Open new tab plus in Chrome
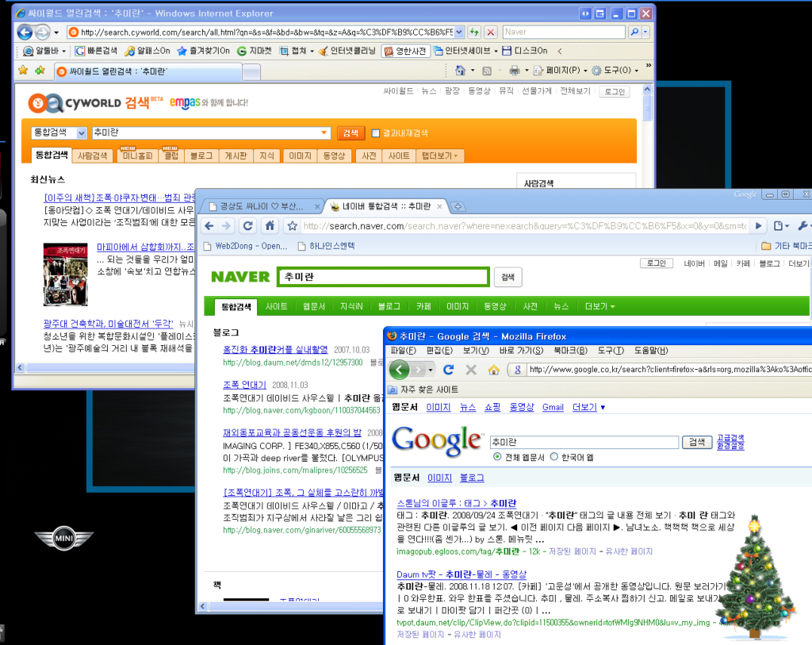This screenshot has height=645, width=812. tap(458, 207)
